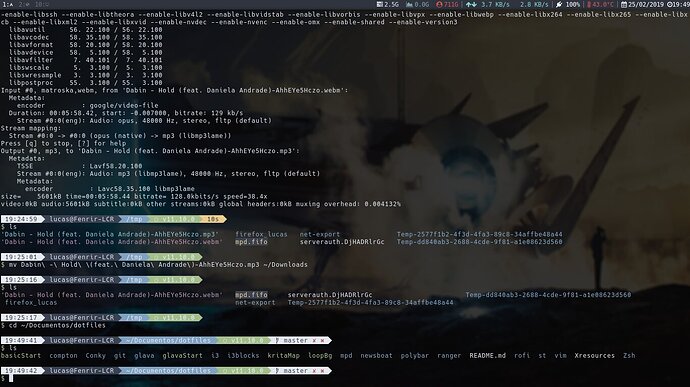Click 'rofi' in the dotfiles listing
Image resolution: width=690 pixels, height=387 pixels.
(x=522, y=356)
